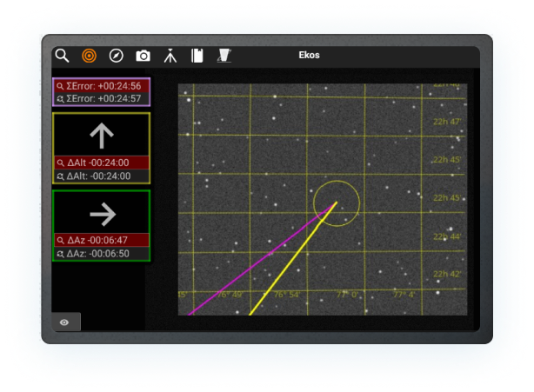Open the notebook scheduler icon
This screenshot has width=534, height=392.
click(x=197, y=56)
